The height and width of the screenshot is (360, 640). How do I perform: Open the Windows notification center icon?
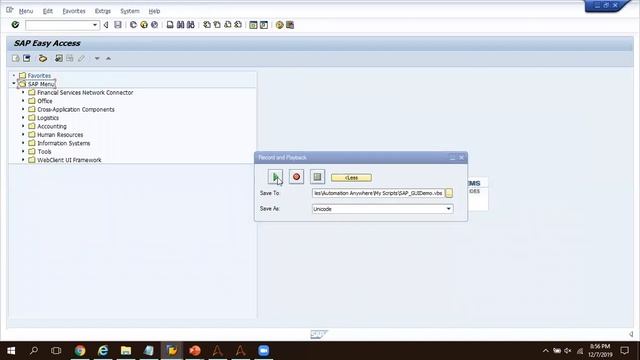pos(624,351)
